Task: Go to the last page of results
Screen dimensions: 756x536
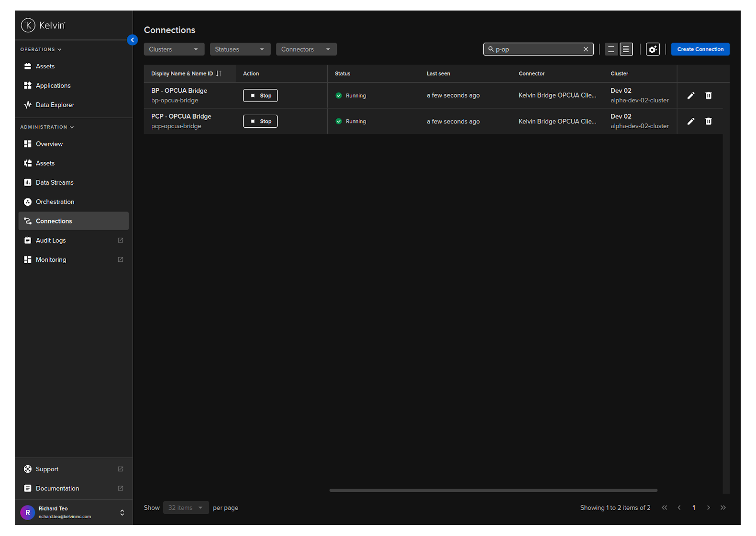Action: click(723, 508)
